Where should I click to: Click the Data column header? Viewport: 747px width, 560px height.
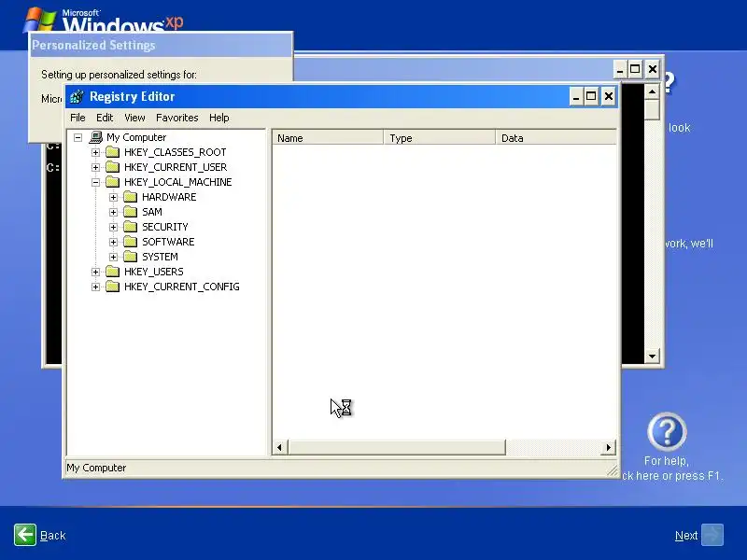[x=556, y=138]
